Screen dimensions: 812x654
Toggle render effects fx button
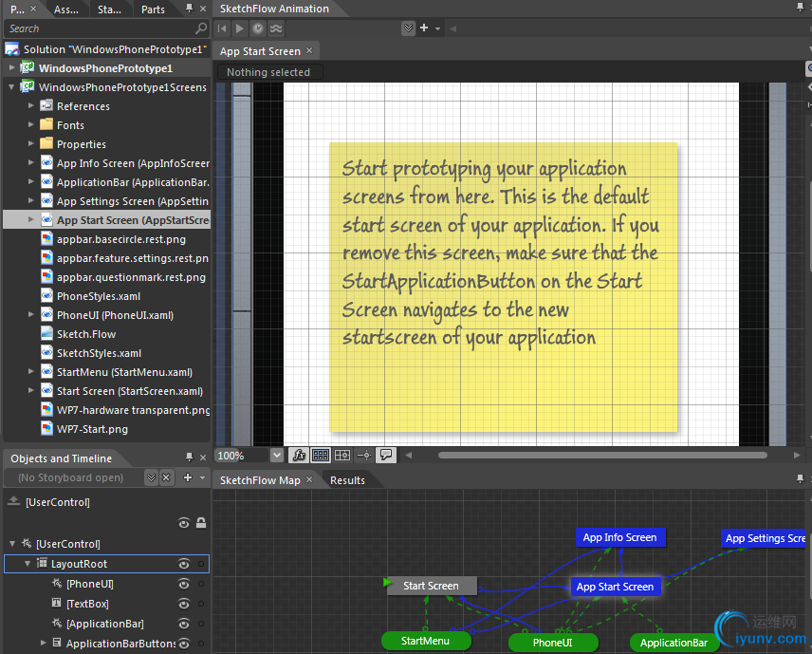tap(298, 456)
